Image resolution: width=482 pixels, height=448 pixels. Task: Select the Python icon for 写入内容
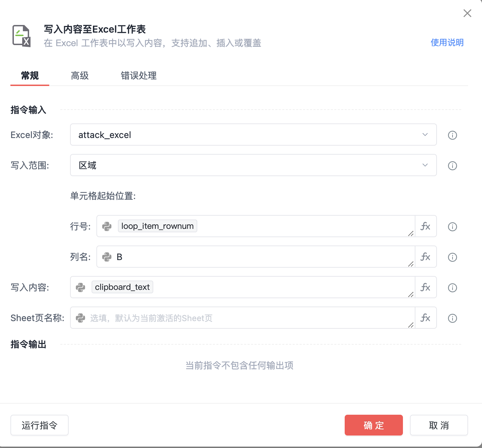[x=80, y=287]
